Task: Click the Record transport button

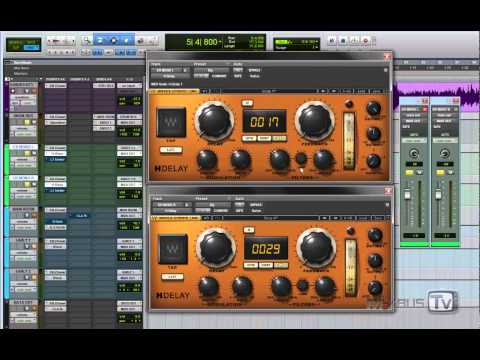Action: tap(366, 41)
